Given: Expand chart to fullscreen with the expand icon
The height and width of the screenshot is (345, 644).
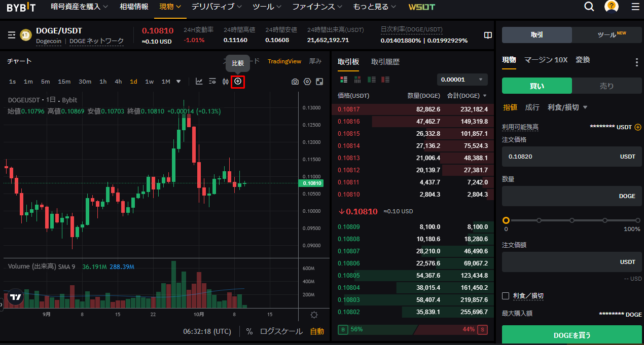Looking at the screenshot, I should point(320,81).
